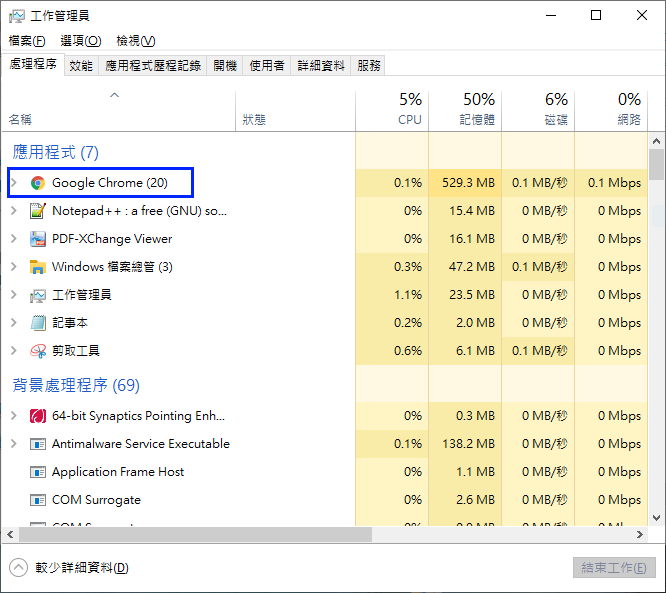Click the Antimalware Service Executable icon
Screen dimensions: 666x593
38,444
